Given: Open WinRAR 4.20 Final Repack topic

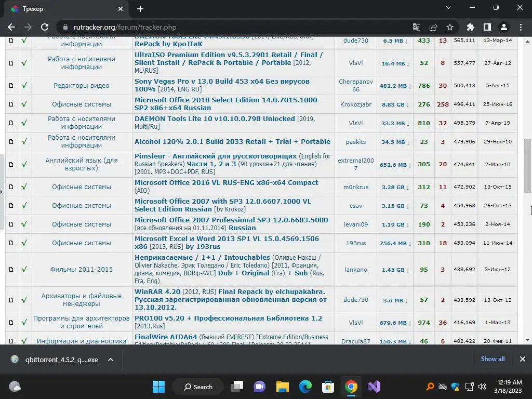Looking at the screenshot, I should 230,299.
